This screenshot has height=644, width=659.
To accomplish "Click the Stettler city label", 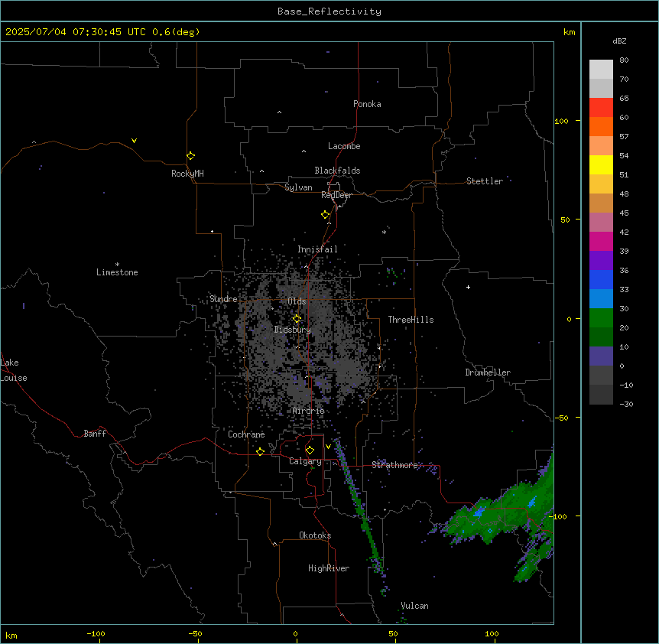I will (484, 181).
